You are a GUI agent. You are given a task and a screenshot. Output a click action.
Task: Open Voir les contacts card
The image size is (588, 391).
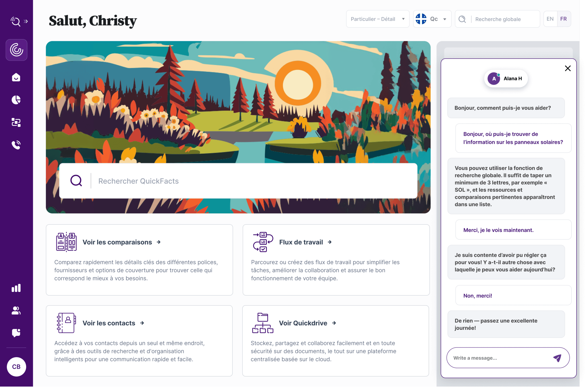pos(109,323)
